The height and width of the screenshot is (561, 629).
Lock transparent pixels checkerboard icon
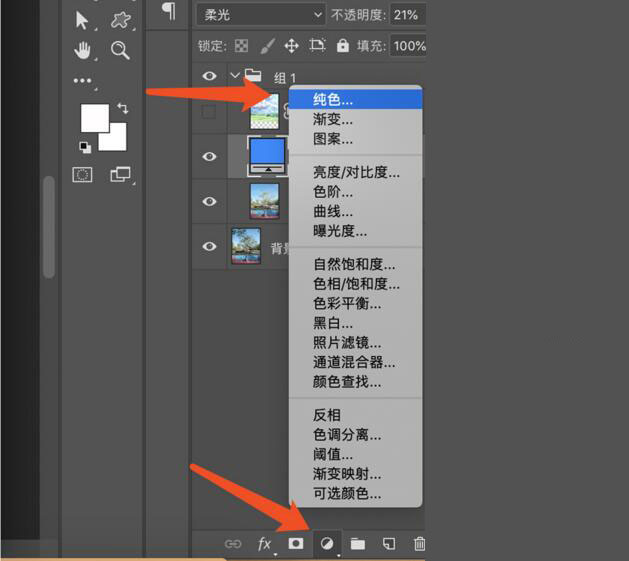click(x=241, y=46)
